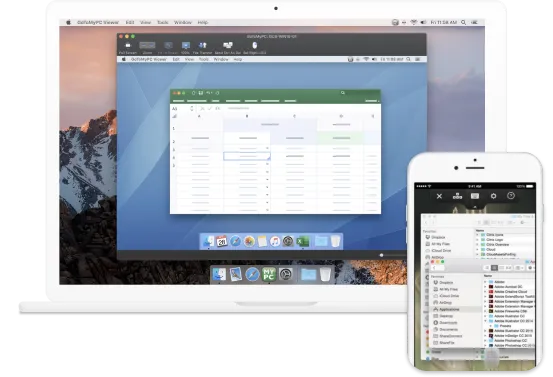The height and width of the screenshot is (377, 553).
Task: Launch the green MY PC dock icon
Action: tap(269, 274)
